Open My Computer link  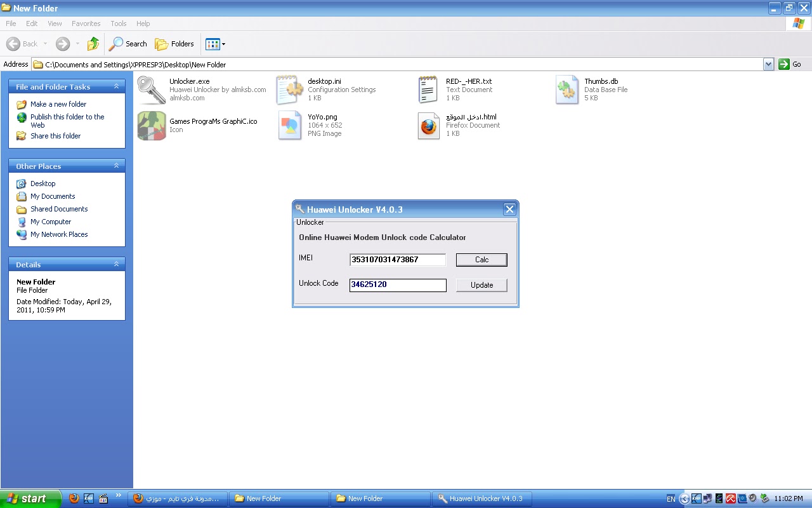(51, 222)
